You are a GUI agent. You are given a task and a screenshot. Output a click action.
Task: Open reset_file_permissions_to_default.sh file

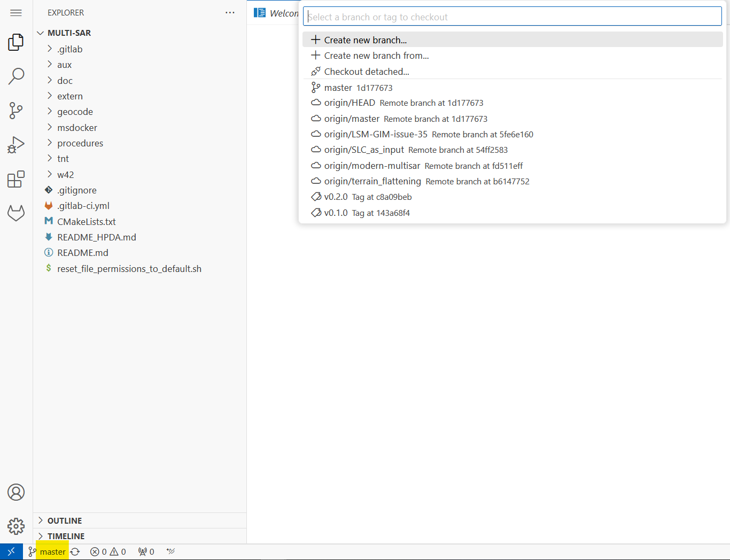(x=139, y=269)
